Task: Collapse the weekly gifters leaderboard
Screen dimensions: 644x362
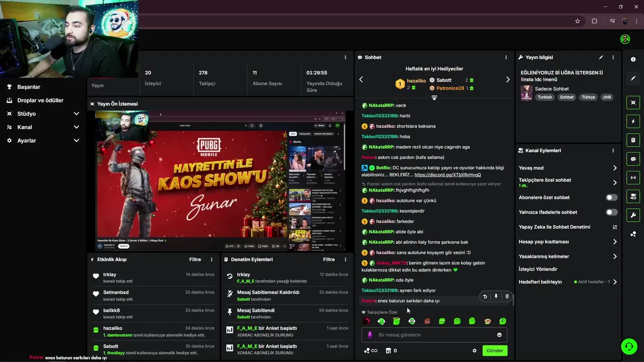Action: click(x=434, y=98)
